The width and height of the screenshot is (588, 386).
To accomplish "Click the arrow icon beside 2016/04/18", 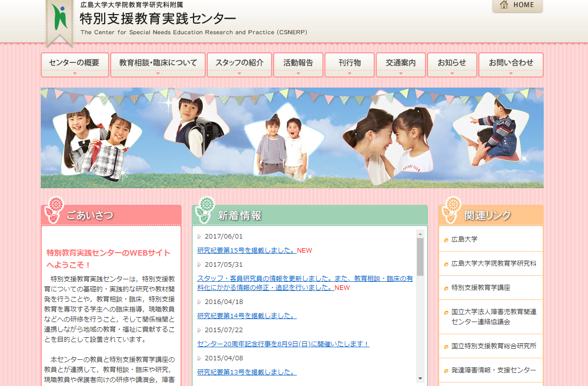I will (x=199, y=302).
